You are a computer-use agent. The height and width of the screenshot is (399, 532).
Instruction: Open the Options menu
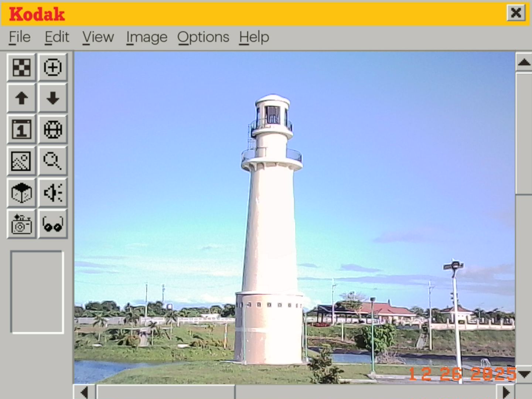[x=203, y=37]
